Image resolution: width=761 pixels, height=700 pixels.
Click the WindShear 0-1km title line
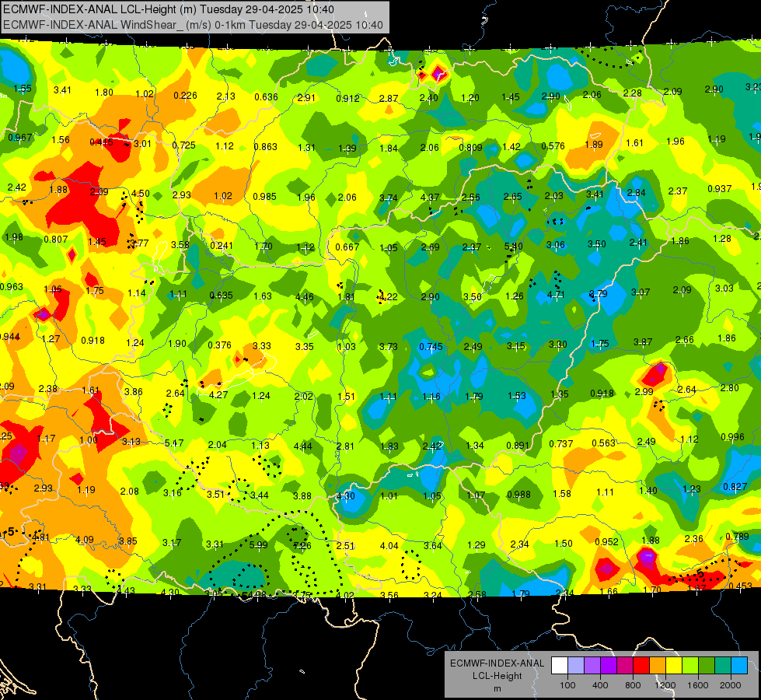(193, 25)
